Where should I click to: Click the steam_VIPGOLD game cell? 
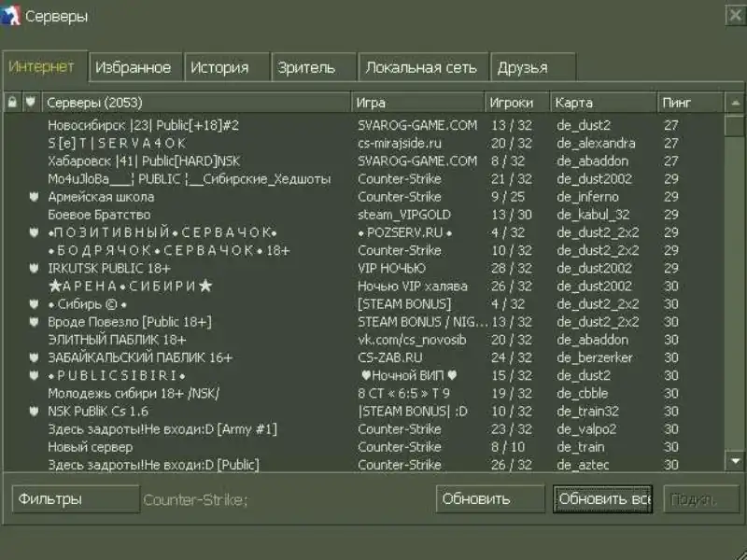coord(404,215)
